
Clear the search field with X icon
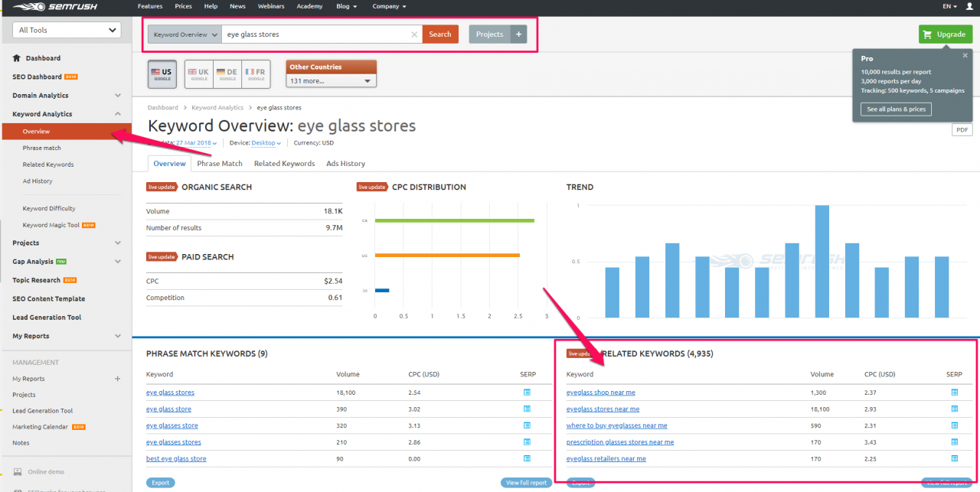click(x=415, y=34)
